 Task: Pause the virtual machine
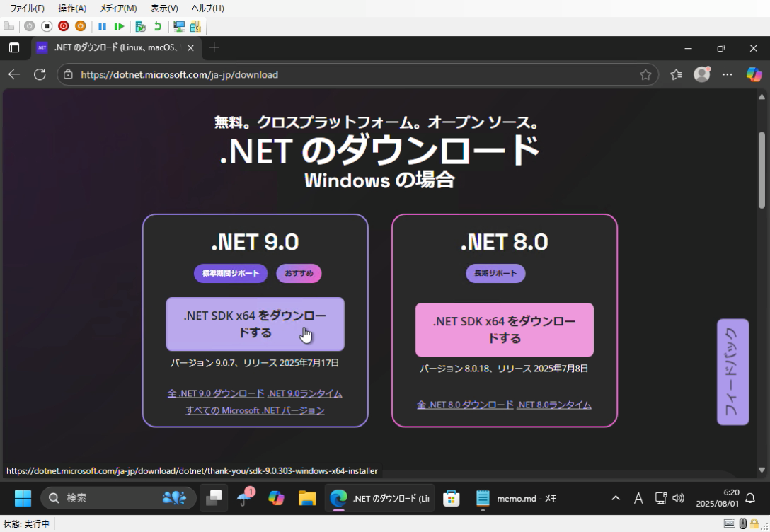[x=102, y=26]
